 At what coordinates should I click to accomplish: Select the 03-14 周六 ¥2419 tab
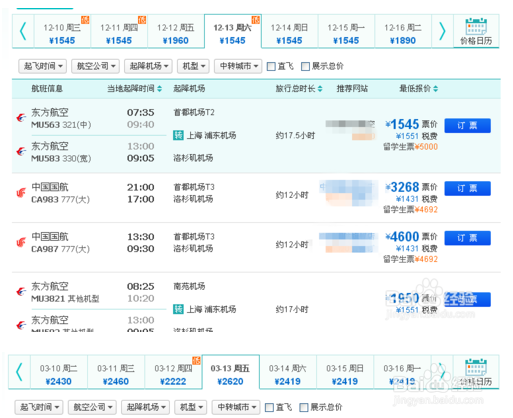pyautogui.click(x=288, y=372)
